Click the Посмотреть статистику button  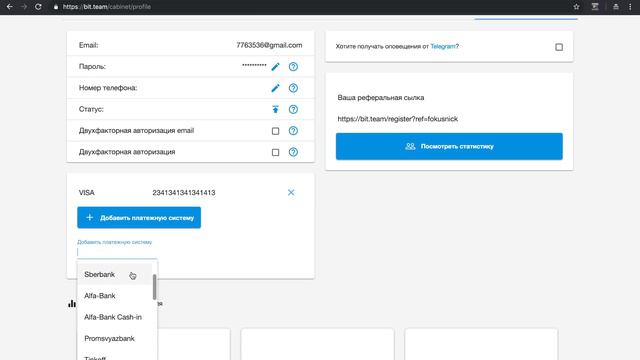click(449, 146)
